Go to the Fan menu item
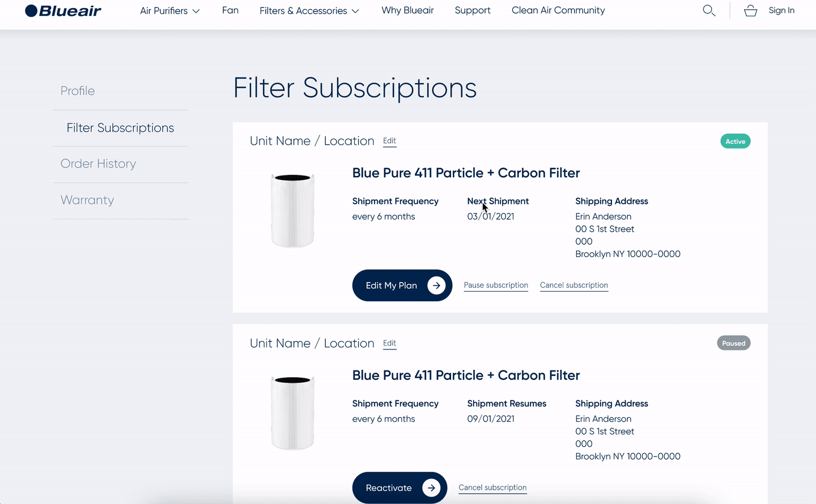This screenshot has width=816, height=504. click(x=230, y=10)
